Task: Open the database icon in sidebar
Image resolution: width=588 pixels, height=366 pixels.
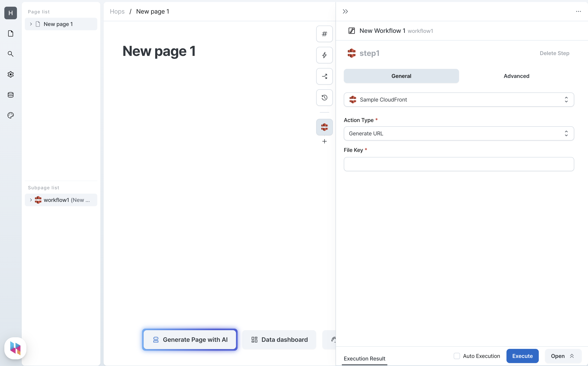Action: pyautogui.click(x=11, y=95)
